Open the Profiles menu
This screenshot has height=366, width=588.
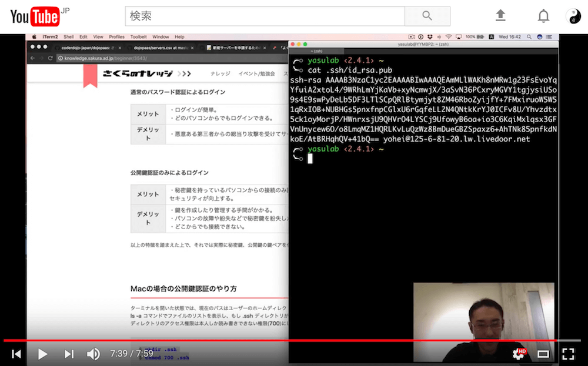pos(116,36)
